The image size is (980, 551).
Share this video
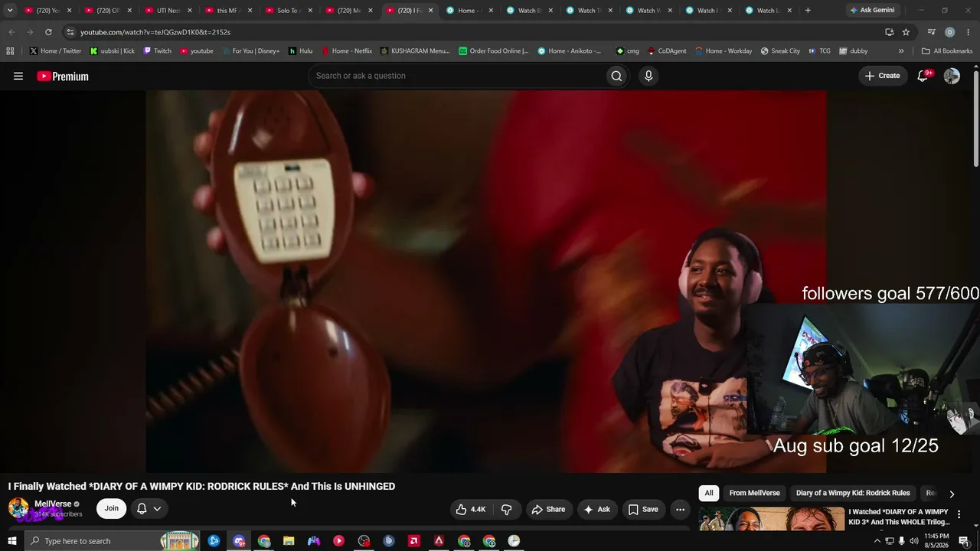click(548, 509)
